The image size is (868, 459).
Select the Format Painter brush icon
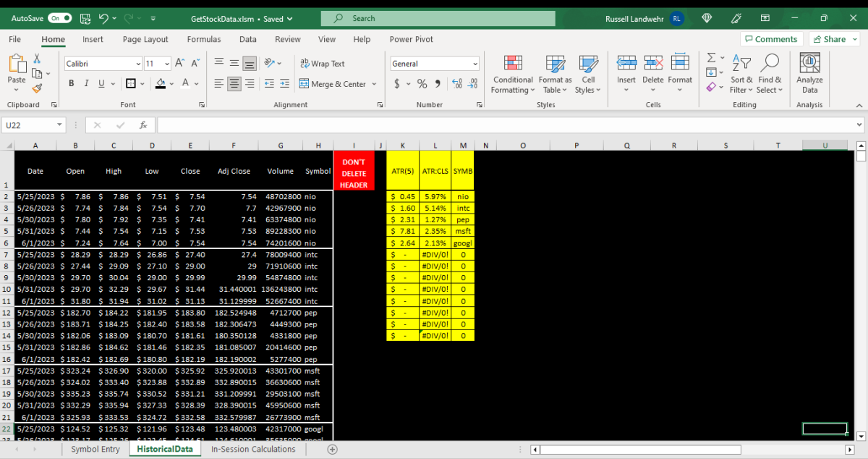37,88
